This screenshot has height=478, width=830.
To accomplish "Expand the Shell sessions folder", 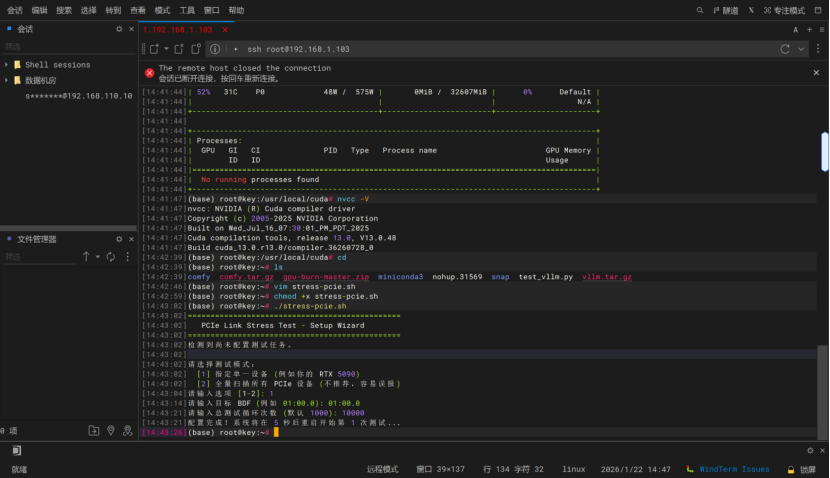I will (6, 64).
